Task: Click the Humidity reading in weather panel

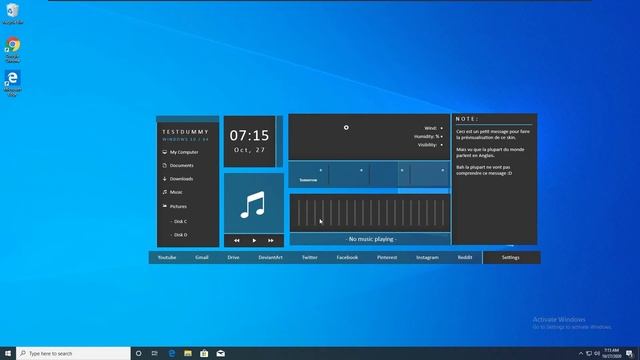Action: coord(429,136)
